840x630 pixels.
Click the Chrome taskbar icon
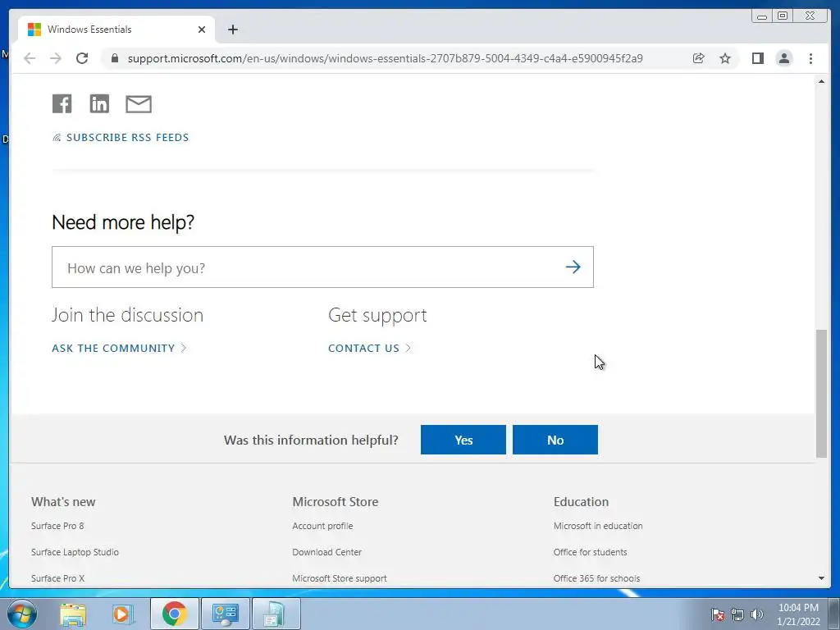(x=174, y=614)
